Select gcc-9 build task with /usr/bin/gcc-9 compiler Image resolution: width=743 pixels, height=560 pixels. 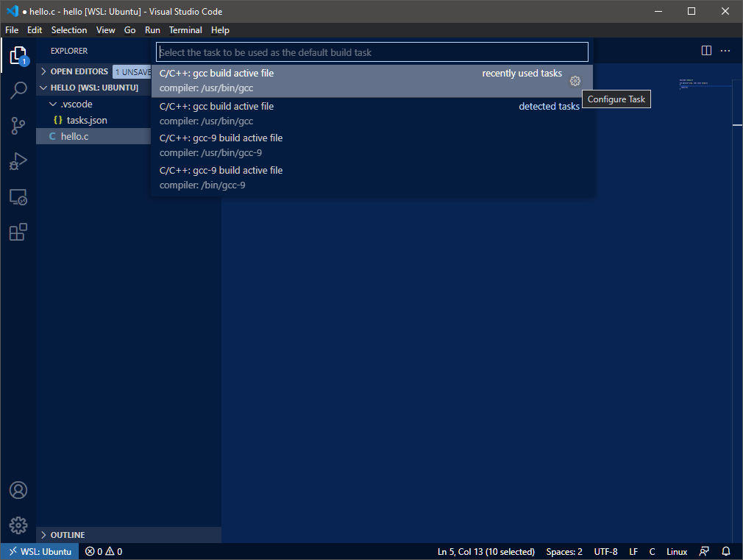372,145
